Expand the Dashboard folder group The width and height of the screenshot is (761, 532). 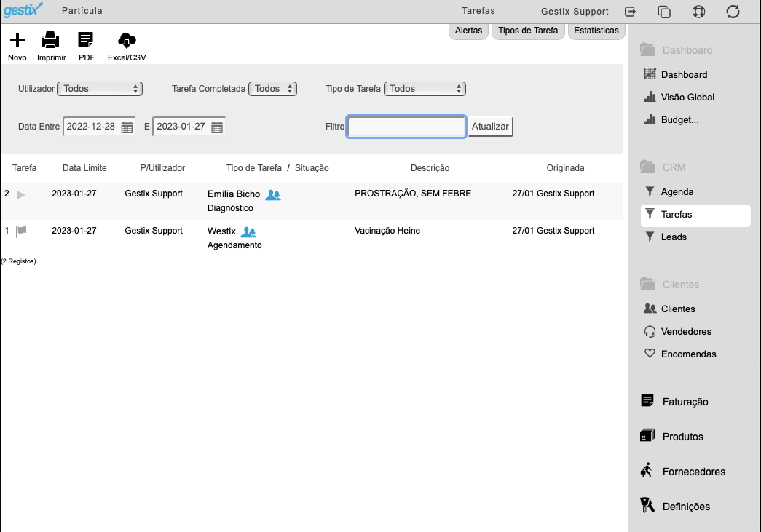pyautogui.click(x=687, y=50)
